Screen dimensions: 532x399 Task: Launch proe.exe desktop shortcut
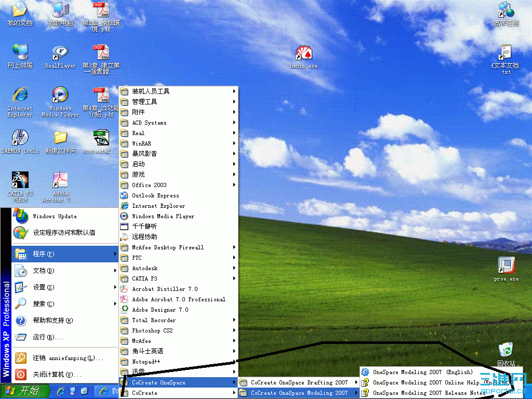(x=506, y=269)
